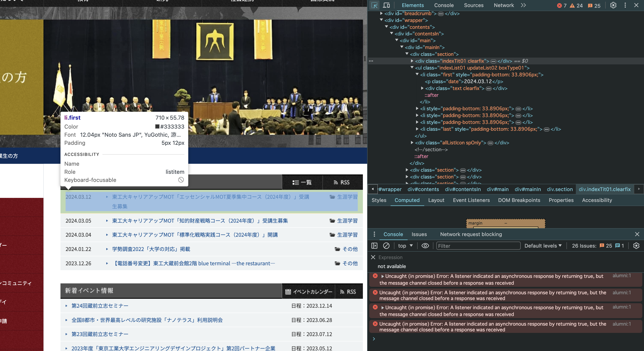Open console settings gear icon
Viewport: 644px width, 351px height.
point(636,246)
